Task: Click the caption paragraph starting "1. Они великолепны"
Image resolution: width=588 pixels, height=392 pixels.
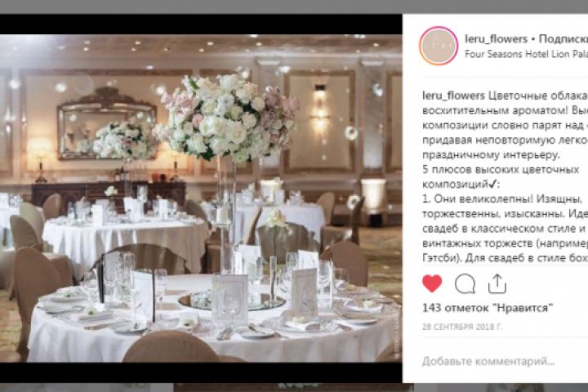Action: click(506, 228)
